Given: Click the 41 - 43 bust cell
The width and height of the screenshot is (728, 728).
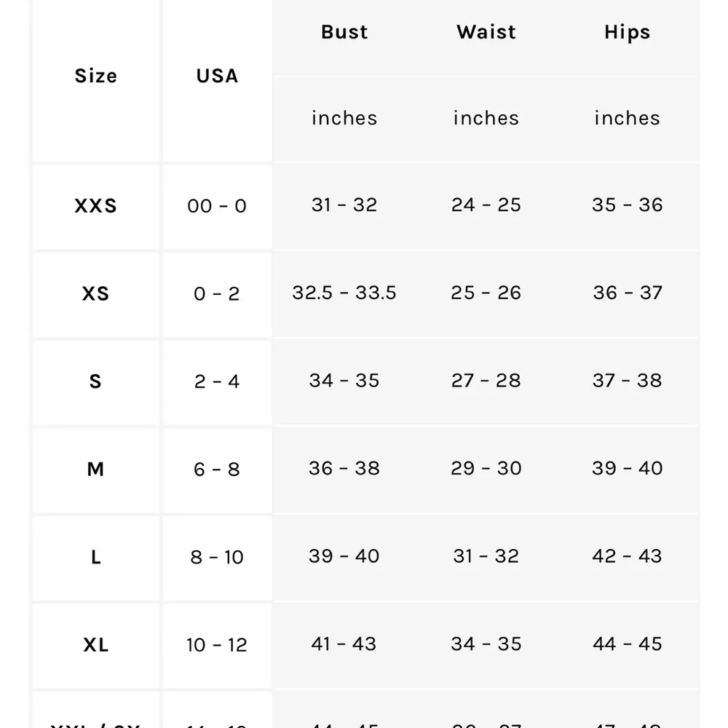Looking at the screenshot, I should [344, 644].
